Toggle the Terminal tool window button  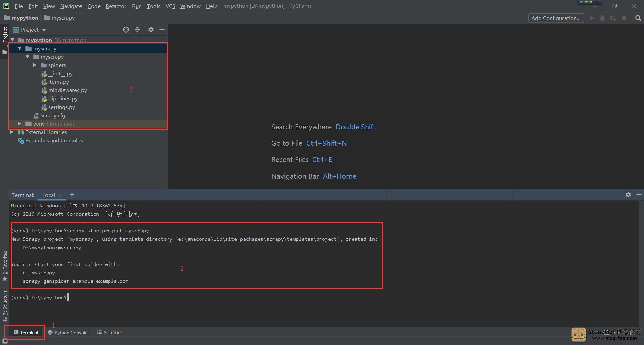tap(25, 332)
